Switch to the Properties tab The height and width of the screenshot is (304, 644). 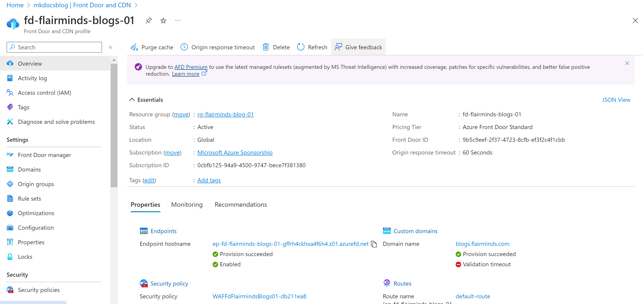click(x=145, y=204)
